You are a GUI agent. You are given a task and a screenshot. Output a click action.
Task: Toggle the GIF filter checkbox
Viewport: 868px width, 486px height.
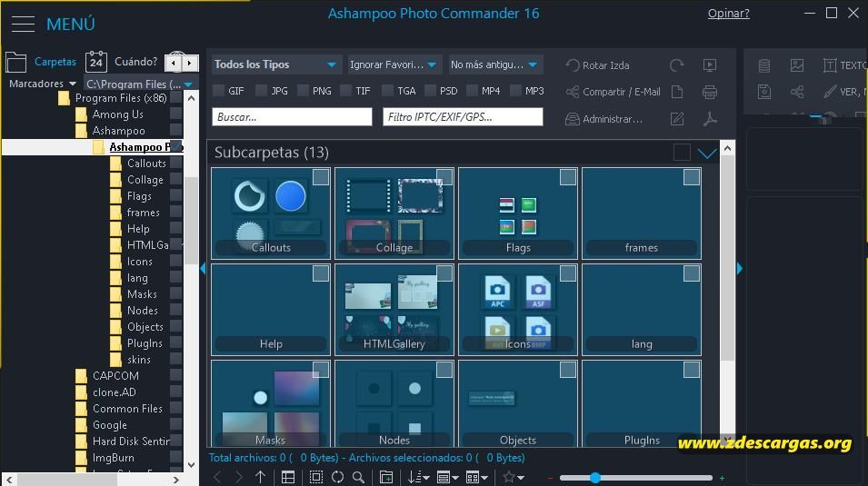click(219, 90)
